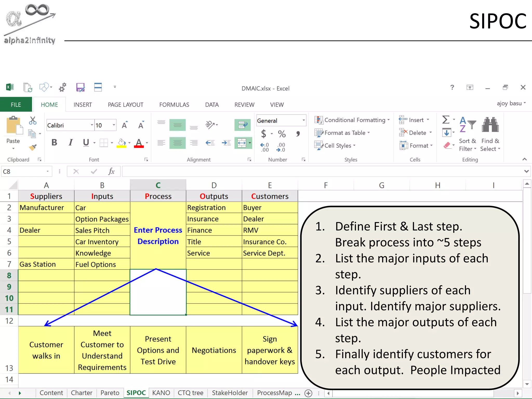
Task: Toggle Underline formatting
Action: click(x=86, y=142)
